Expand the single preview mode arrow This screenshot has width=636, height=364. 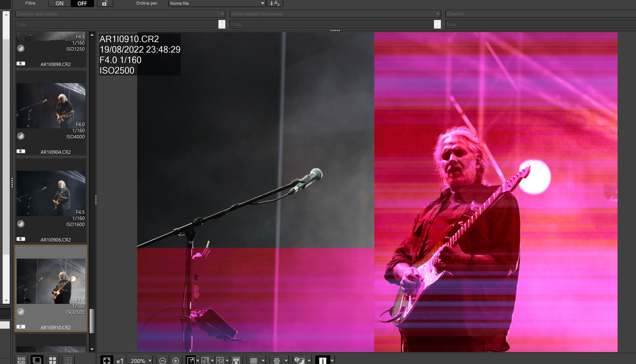pyautogui.click(x=198, y=361)
